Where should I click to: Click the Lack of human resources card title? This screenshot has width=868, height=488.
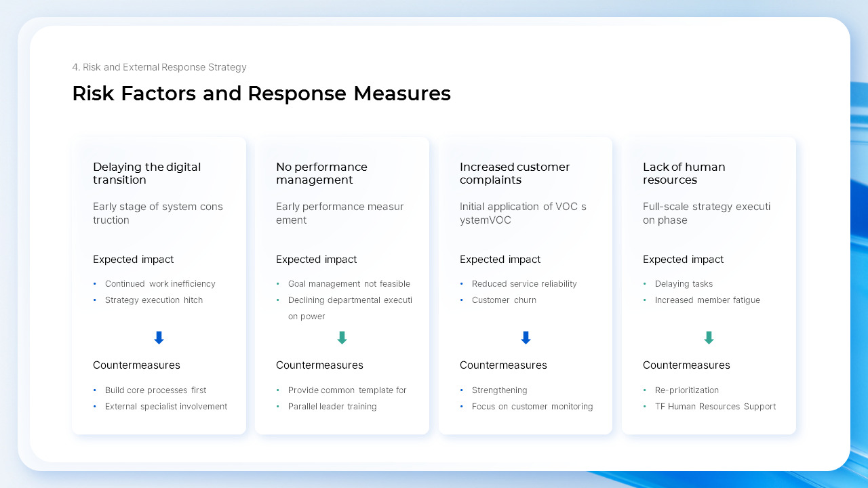coord(684,174)
